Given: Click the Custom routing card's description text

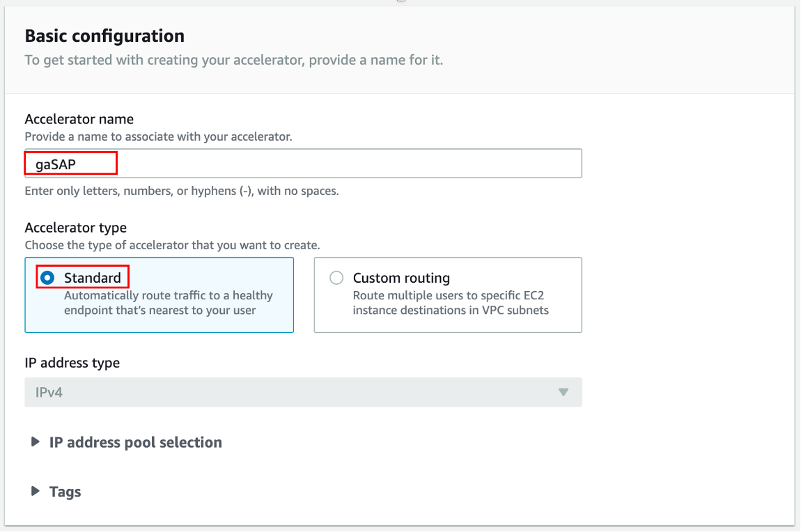Looking at the screenshot, I should pyautogui.click(x=451, y=303).
